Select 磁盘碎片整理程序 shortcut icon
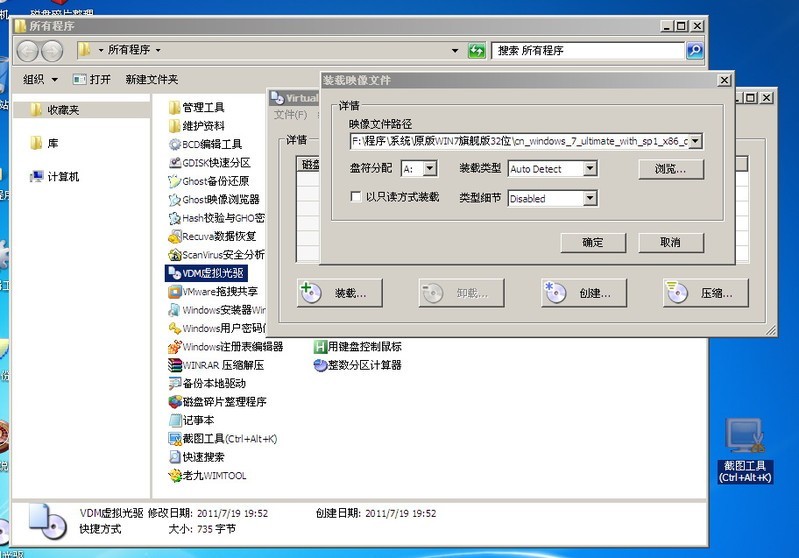The image size is (799, 558). [175, 402]
